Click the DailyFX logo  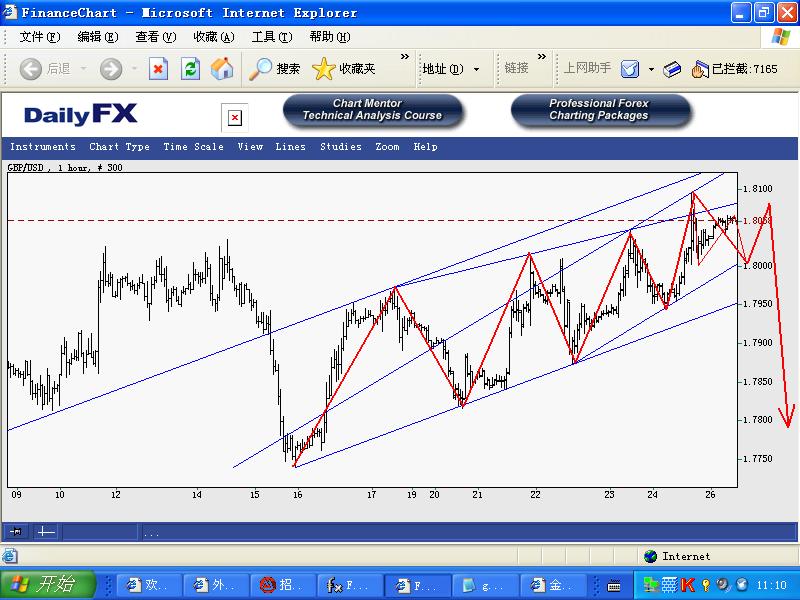[81, 114]
